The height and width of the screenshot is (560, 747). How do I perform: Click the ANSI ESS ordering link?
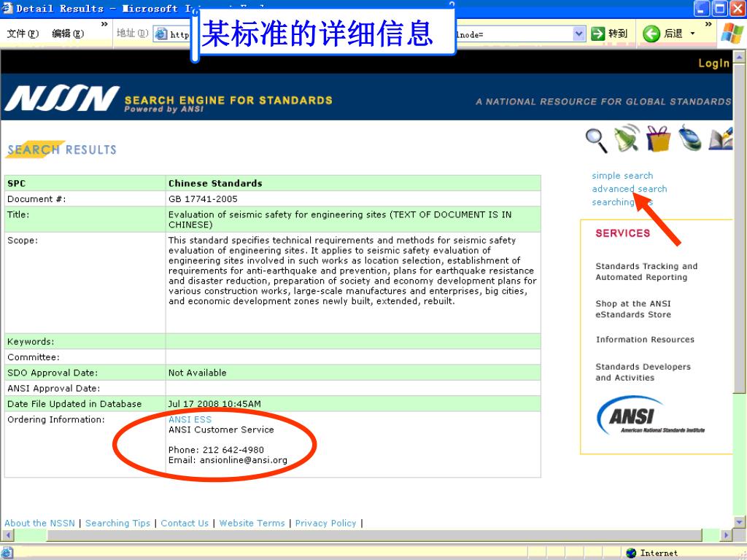[x=190, y=419]
